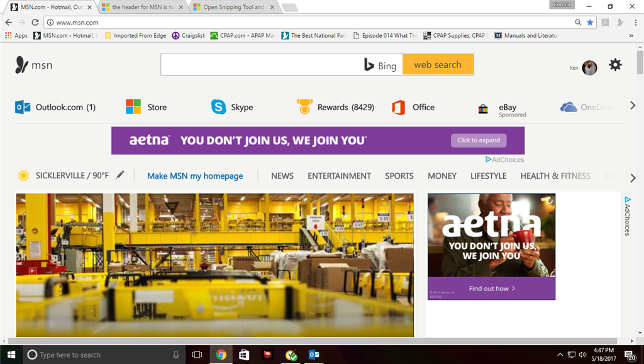Edit Sicklerville weather location with the pencil

point(120,176)
